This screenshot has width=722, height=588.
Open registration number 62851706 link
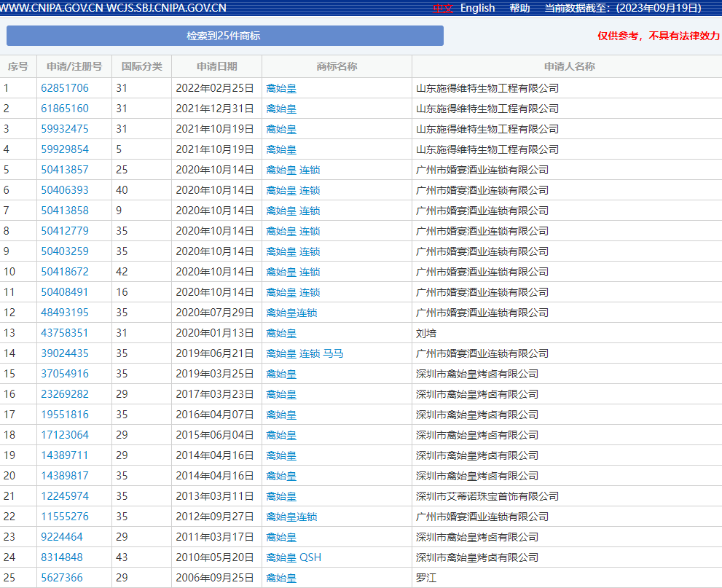click(65, 88)
